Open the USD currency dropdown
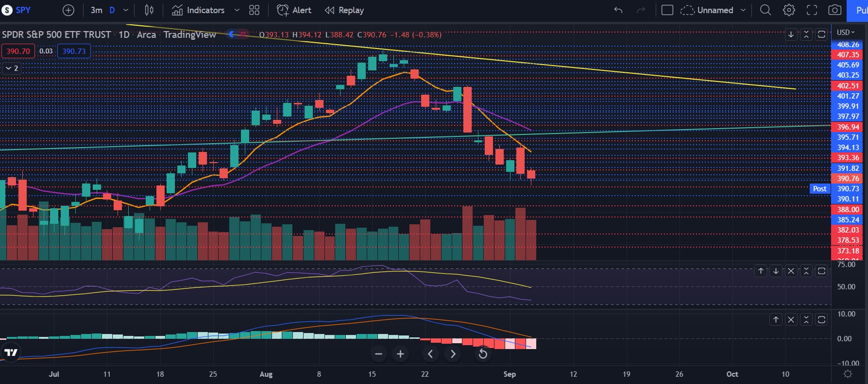Viewport: 868px width, 384px height. [846, 33]
